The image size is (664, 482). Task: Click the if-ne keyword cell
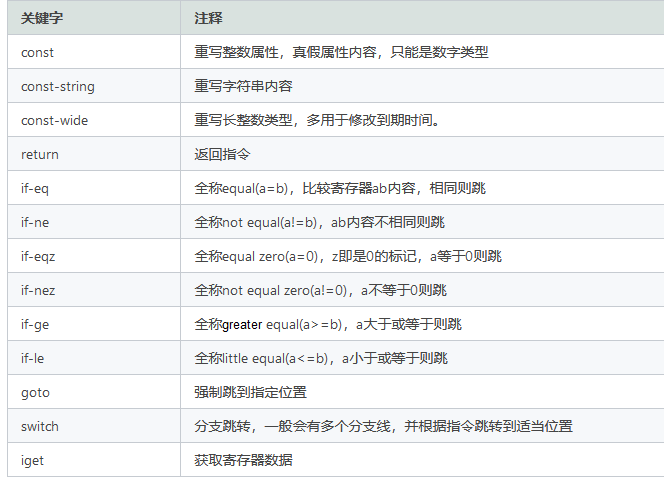point(36,222)
